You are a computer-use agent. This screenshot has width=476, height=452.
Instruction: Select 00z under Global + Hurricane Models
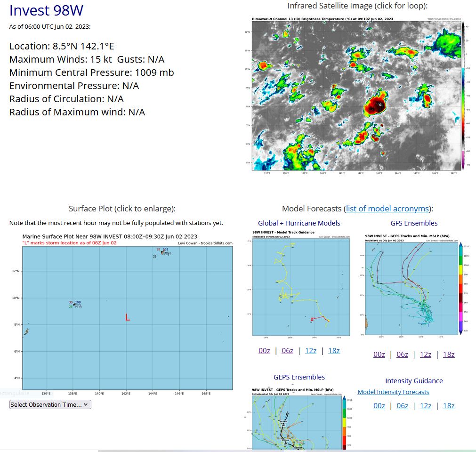click(264, 350)
